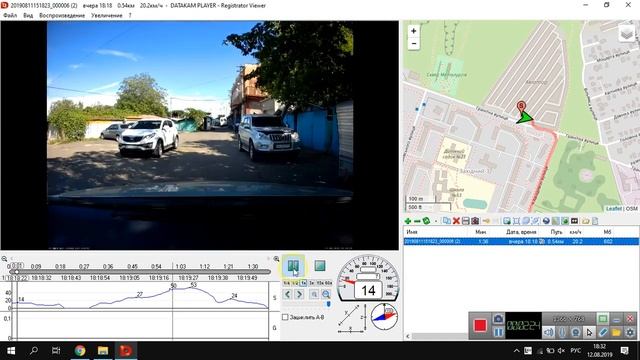This screenshot has height=360, width=640.
Task: Open recorder settings gear icon
Action: coord(630,333)
